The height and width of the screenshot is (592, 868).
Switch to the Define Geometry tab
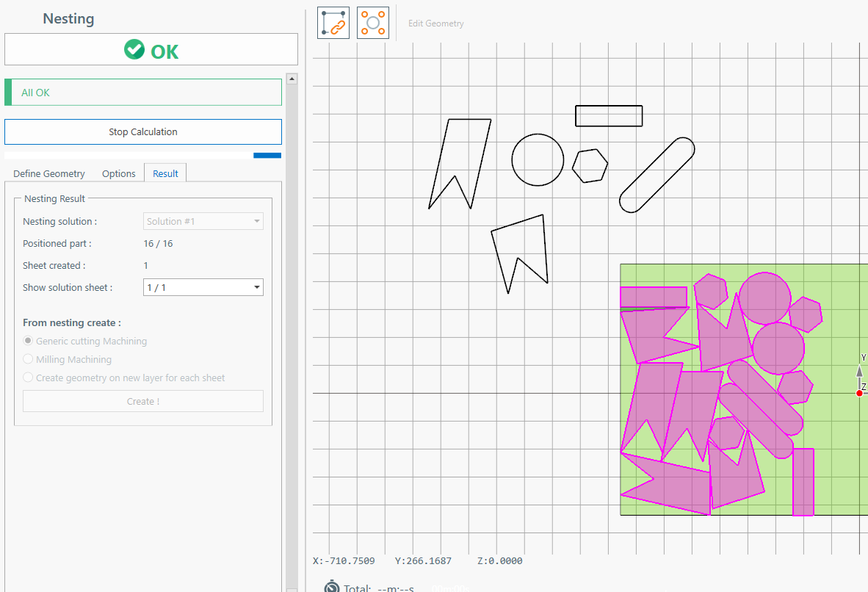pyautogui.click(x=49, y=173)
